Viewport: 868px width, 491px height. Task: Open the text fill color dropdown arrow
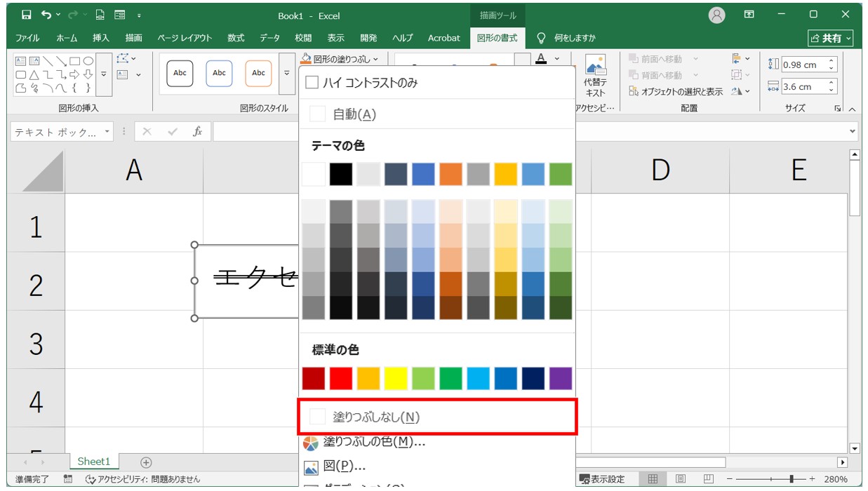(x=557, y=59)
